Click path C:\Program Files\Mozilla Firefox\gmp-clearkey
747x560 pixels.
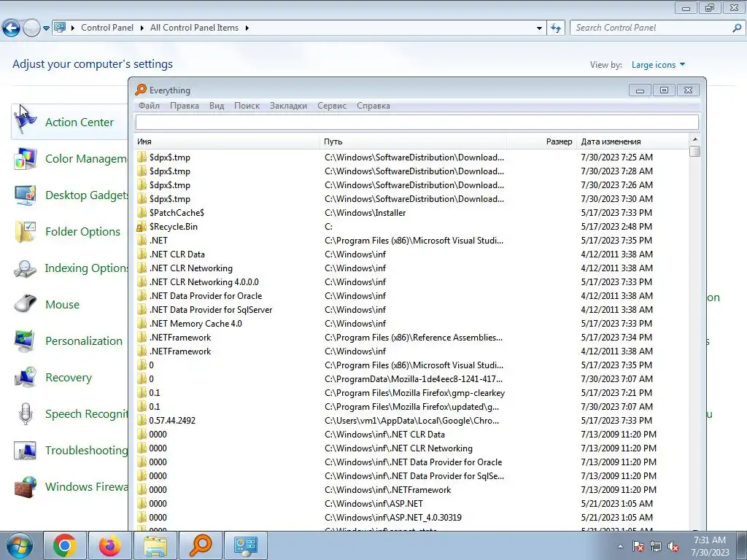point(414,393)
